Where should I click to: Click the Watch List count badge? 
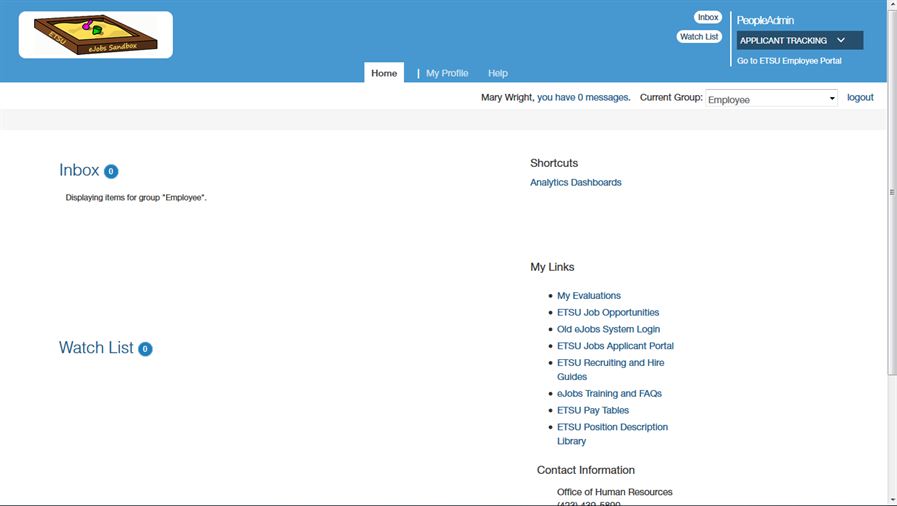pos(145,349)
